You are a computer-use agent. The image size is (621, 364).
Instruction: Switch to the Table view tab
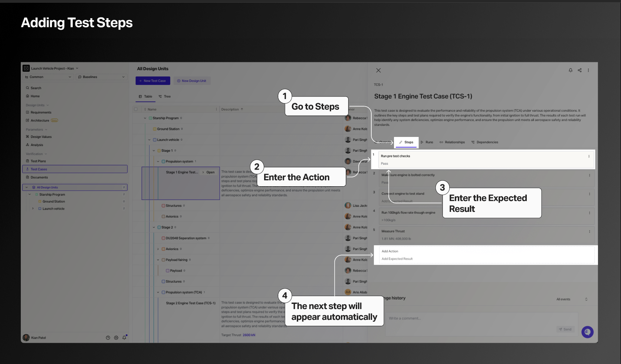pos(145,96)
